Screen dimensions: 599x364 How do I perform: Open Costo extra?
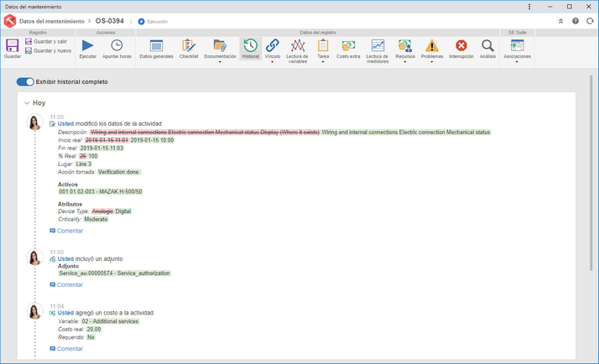(x=348, y=49)
